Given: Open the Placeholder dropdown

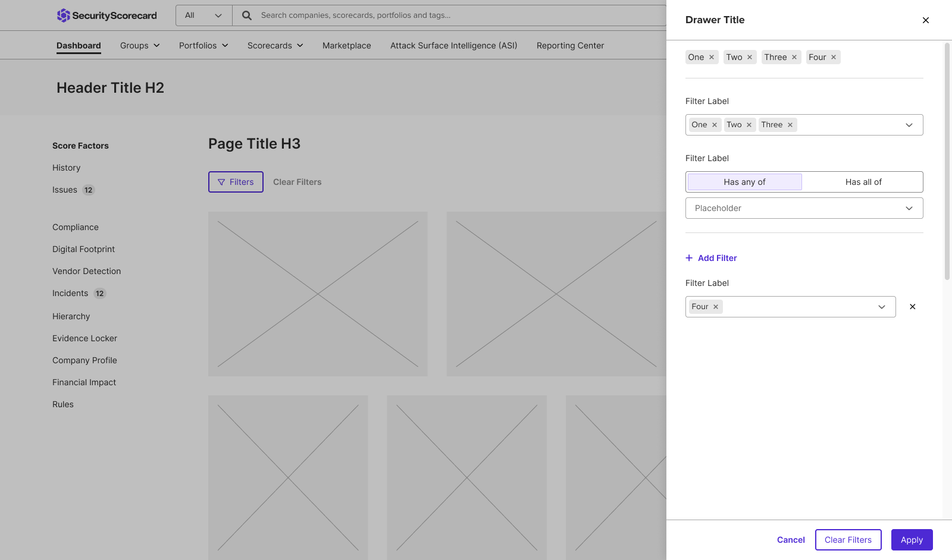Looking at the screenshot, I should pos(804,208).
